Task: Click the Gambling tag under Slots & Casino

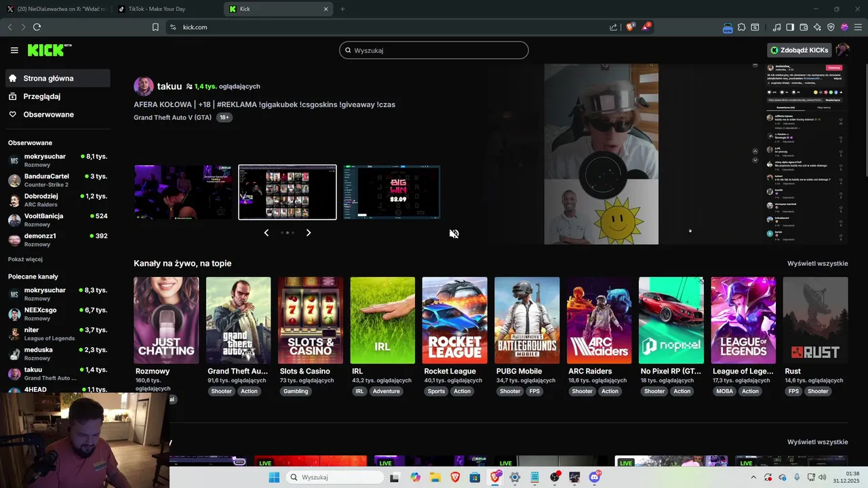Action: [x=296, y=391]
